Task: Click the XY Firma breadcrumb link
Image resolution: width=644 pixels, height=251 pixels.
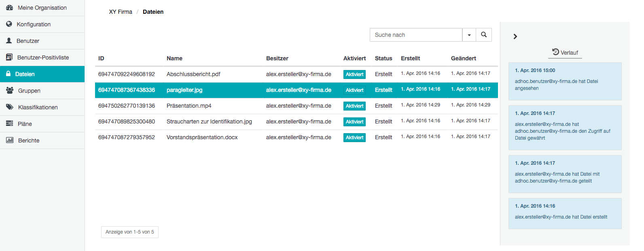Action: [121, 12]
